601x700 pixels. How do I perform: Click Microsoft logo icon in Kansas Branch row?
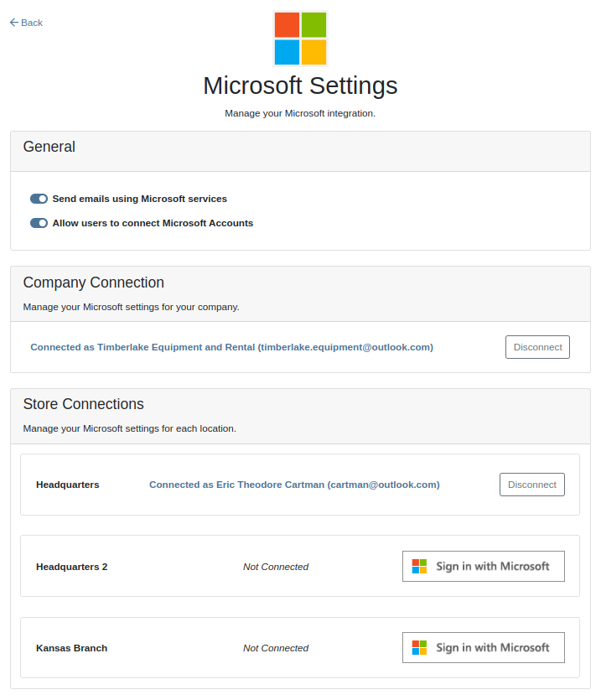click(x=419, y=648)
